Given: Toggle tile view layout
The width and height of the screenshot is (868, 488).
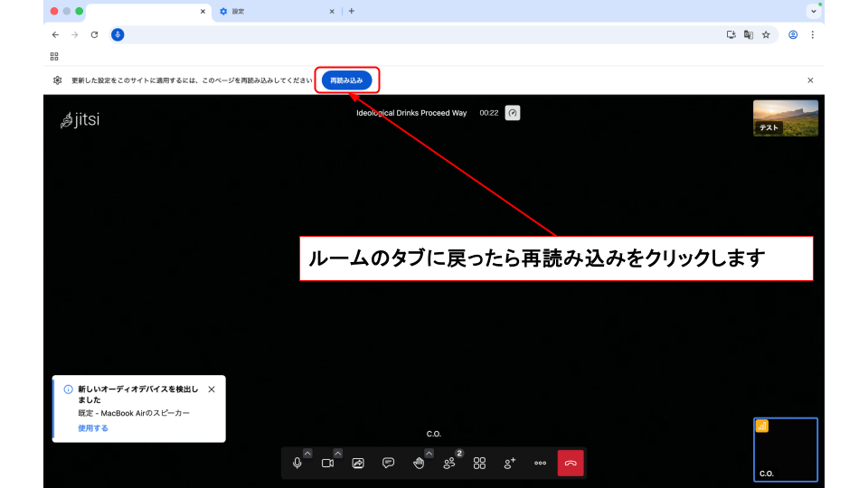Looking at the screenshot, I should click(479, 463).
